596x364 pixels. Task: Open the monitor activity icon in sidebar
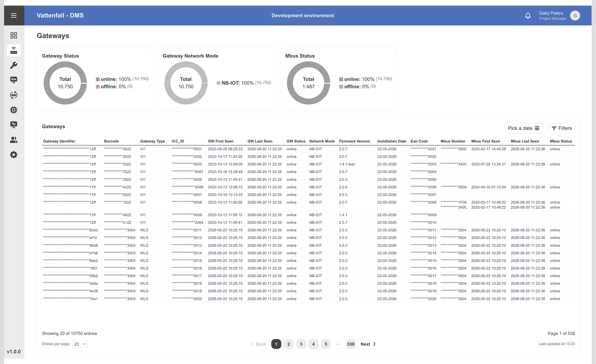point(14,125)
